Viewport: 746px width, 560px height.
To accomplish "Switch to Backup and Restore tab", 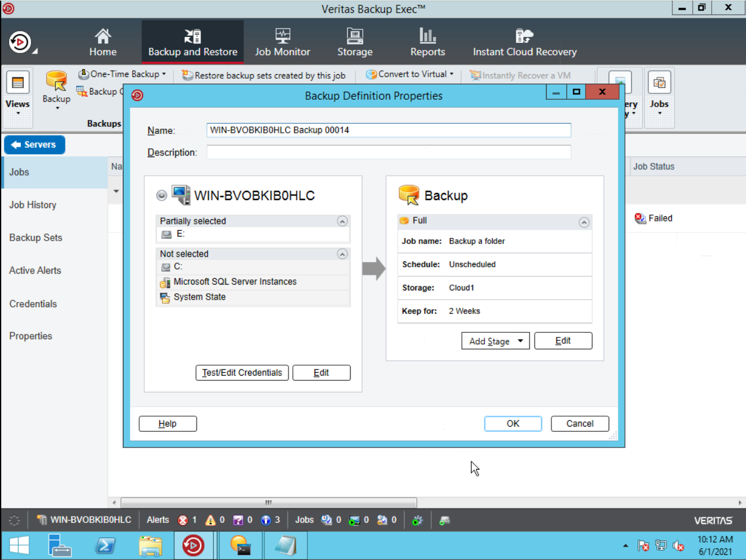I will click(x=192, y=42).
